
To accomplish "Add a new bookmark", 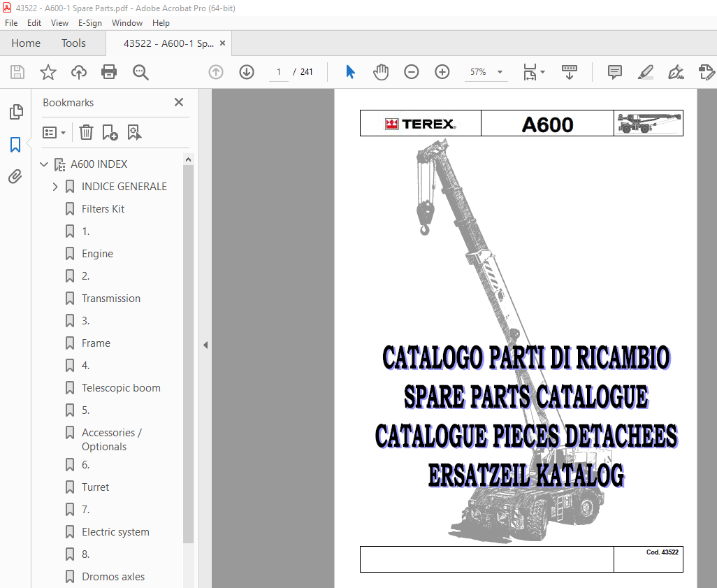I will 110,133.
